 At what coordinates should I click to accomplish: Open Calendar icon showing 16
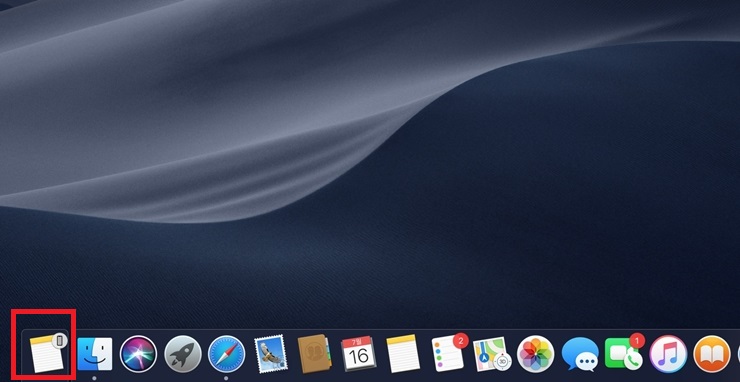click(x=359, y=354)
